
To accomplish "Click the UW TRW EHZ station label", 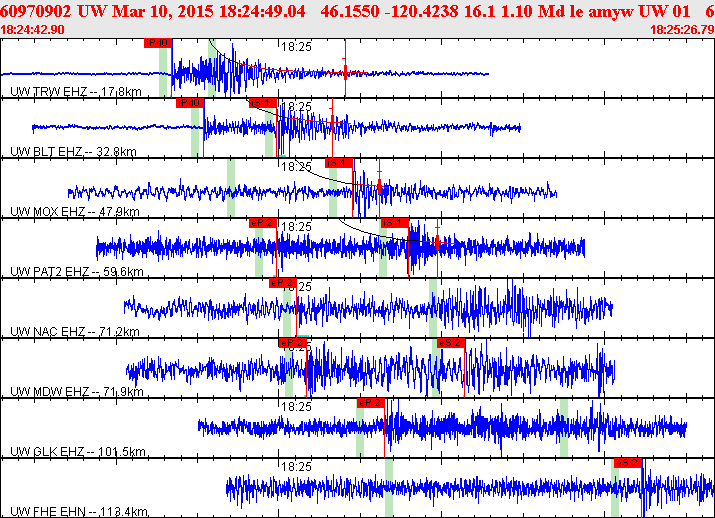I will click(x=76, y=92).
